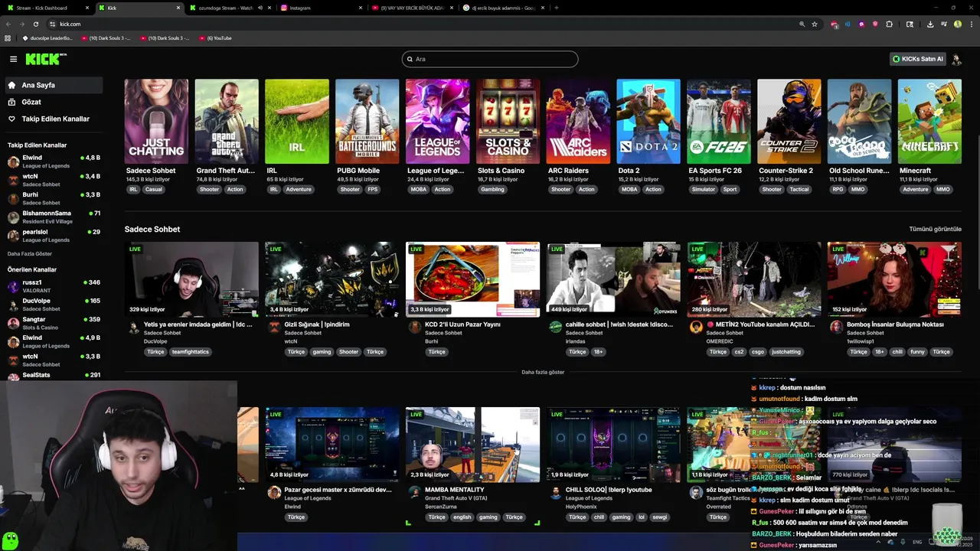Focus the Ara search field
This screenshot has height=551, width=980.
(490, 59)
